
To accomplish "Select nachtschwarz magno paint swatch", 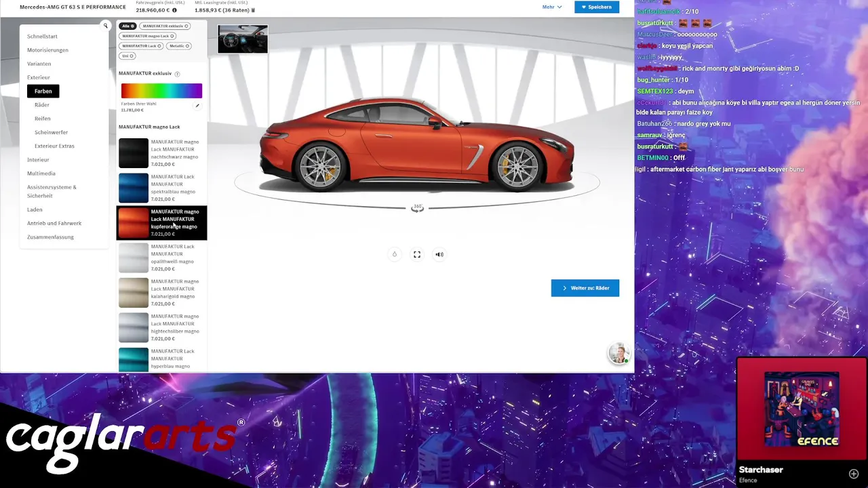I will (134, 153).
